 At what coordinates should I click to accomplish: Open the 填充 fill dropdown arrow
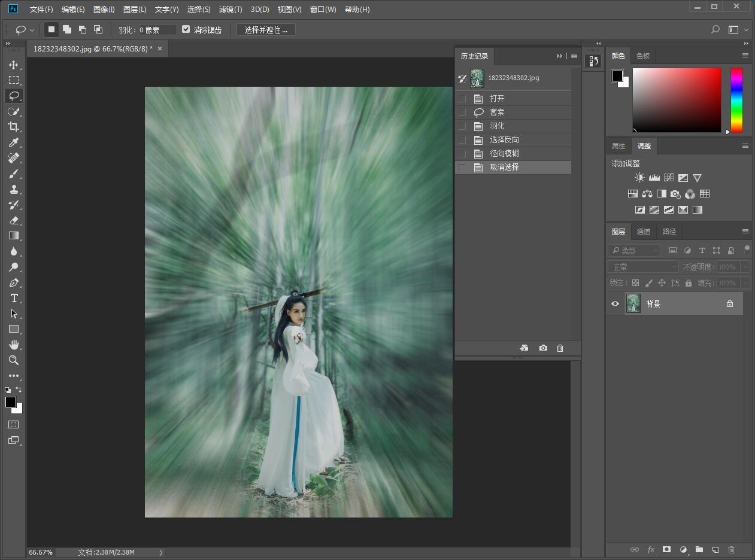[745, 283]
